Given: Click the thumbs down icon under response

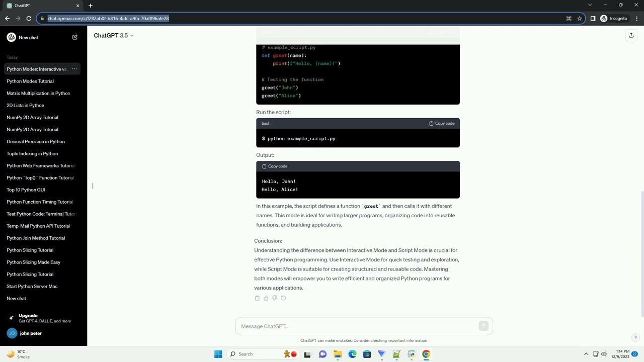Looking at the screenshot, I should 274,298.
